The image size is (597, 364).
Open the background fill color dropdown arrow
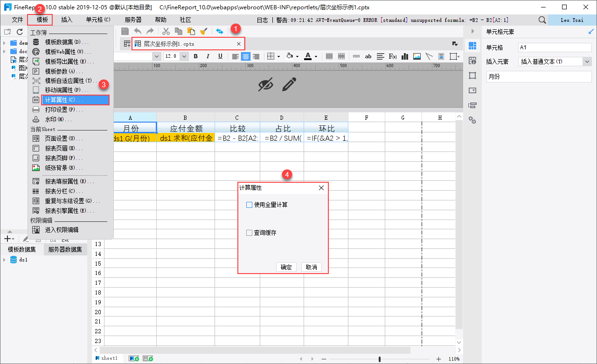(297, 56)
